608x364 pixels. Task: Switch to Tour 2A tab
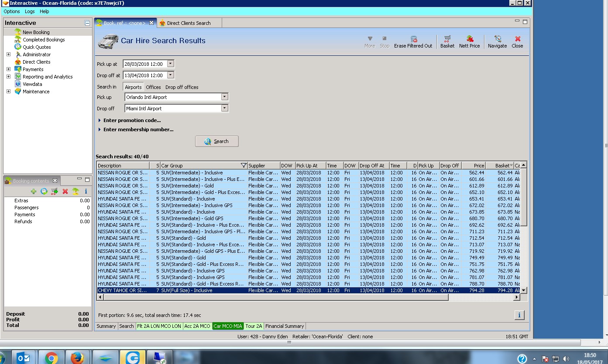[x=254, y=326]
